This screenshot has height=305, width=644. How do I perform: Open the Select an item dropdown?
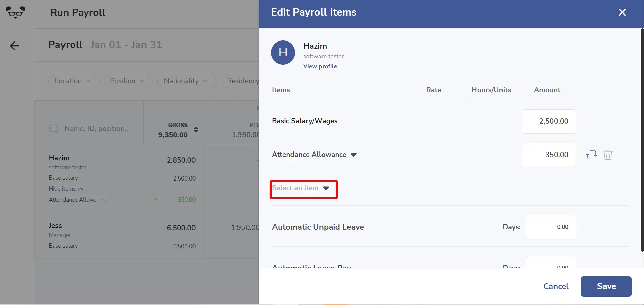click(301, 188)
